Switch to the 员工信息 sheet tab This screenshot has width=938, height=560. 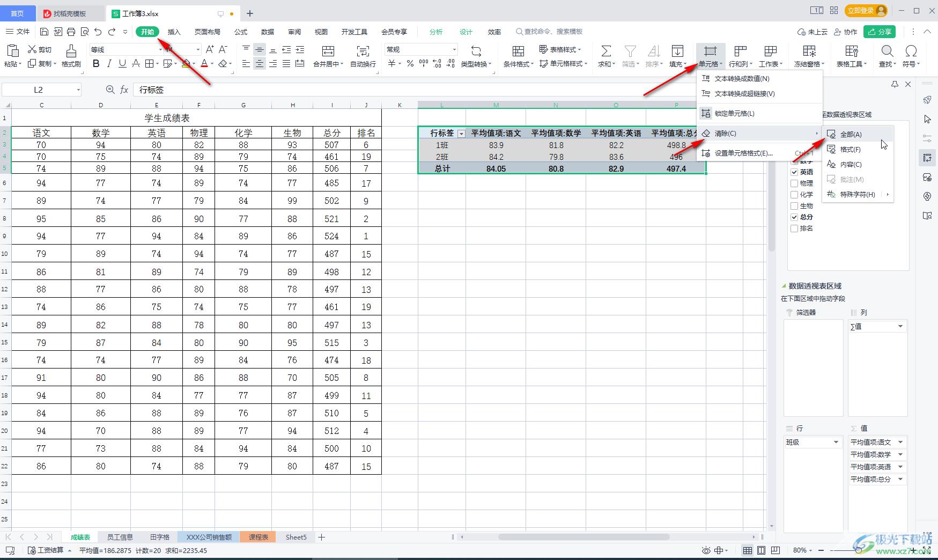pos(120,537)
